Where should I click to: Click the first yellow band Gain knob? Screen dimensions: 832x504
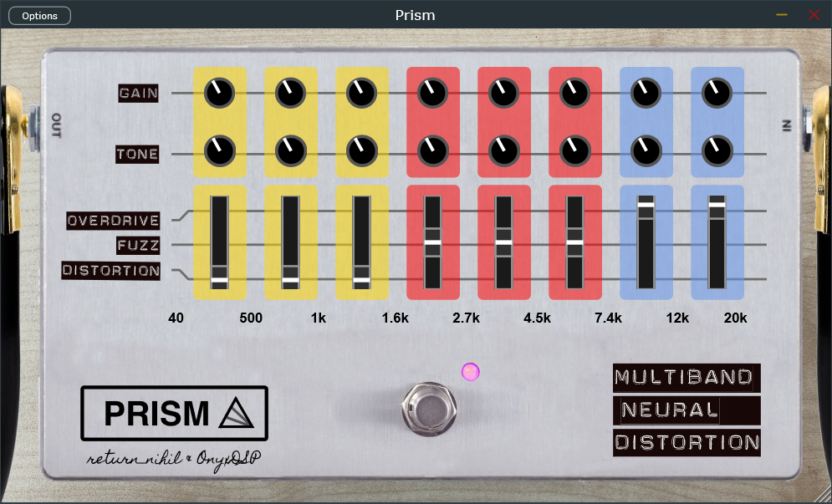point(219,94)
